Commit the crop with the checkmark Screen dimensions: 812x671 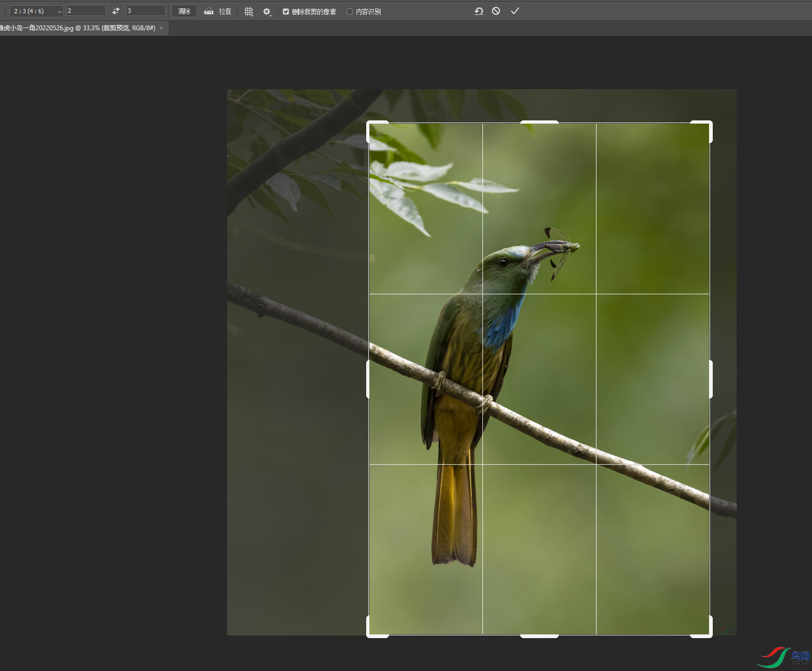(x=515, y=11)
